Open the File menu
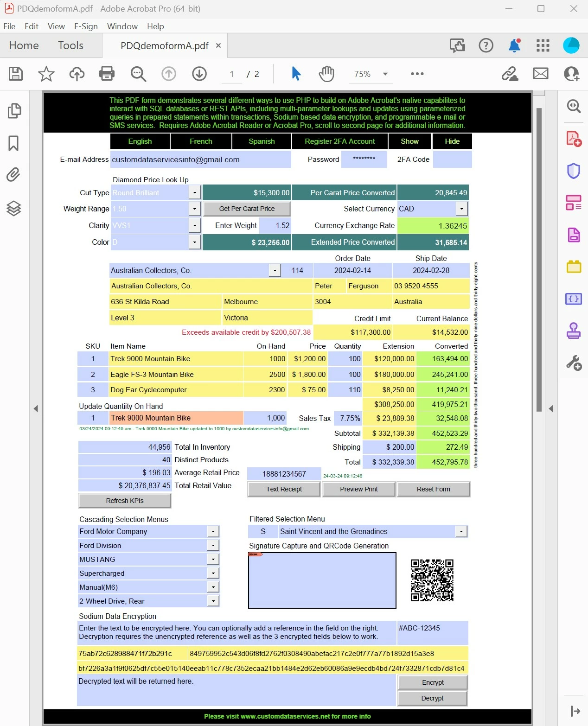This screenshot has width=588, height=726. 9,26
